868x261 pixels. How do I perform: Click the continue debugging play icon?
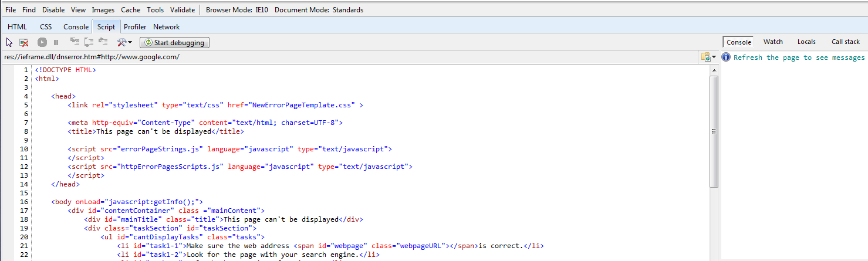42,42
